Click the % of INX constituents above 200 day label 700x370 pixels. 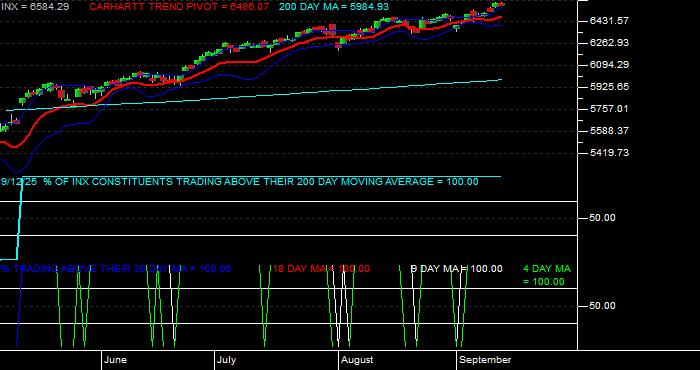pos(239,182)
